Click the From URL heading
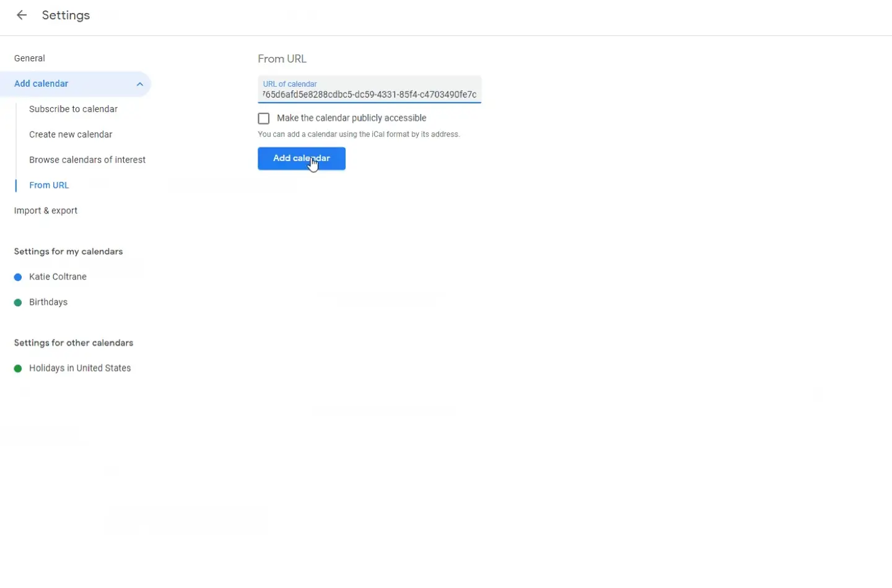Screen dimensions: 892x588 click(282, 59)
